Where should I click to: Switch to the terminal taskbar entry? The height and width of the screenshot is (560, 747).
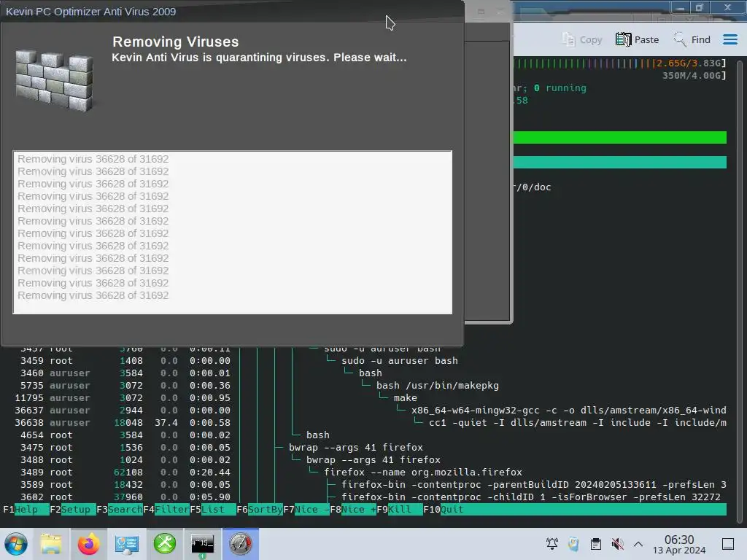click(203, 544)
